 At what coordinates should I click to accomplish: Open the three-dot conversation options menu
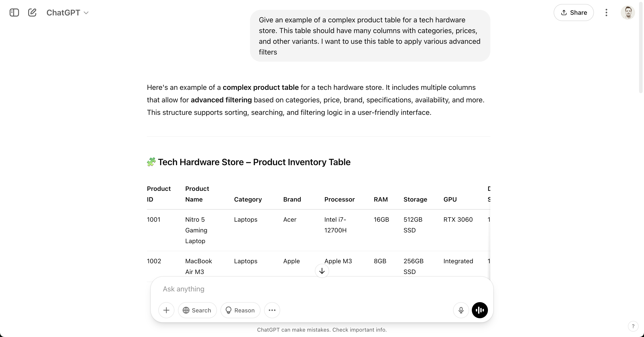tap(606, 13)
